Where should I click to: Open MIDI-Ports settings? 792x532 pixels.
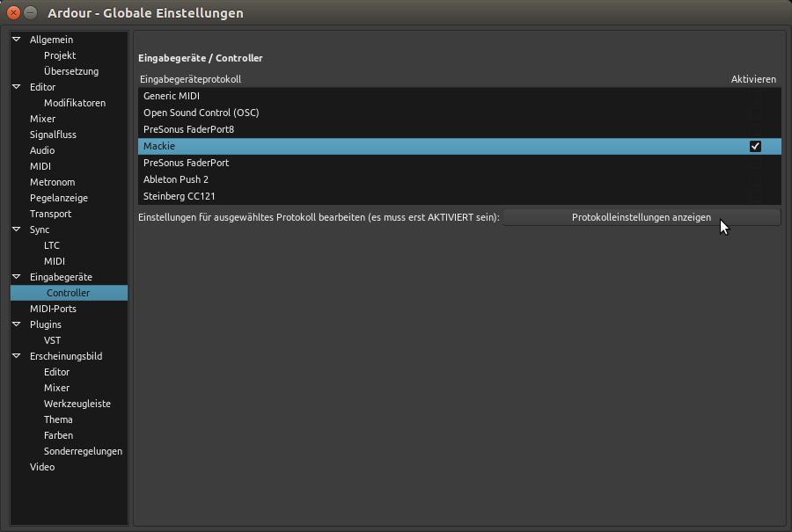53,309
